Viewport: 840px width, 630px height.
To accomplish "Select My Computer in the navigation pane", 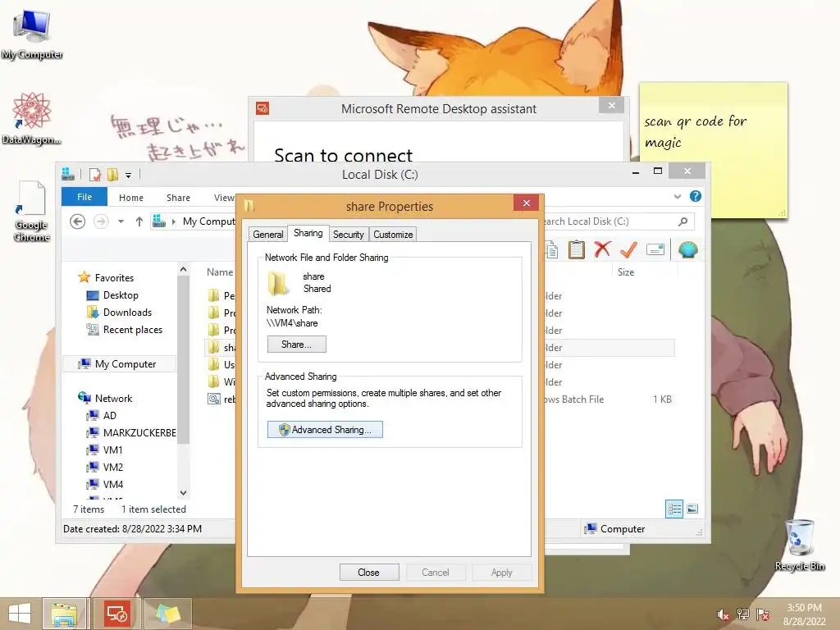I will (x=120, y=363).
